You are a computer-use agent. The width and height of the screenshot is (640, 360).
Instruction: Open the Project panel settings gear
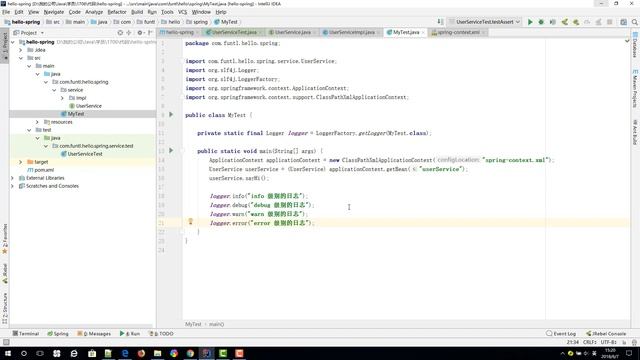140,33
